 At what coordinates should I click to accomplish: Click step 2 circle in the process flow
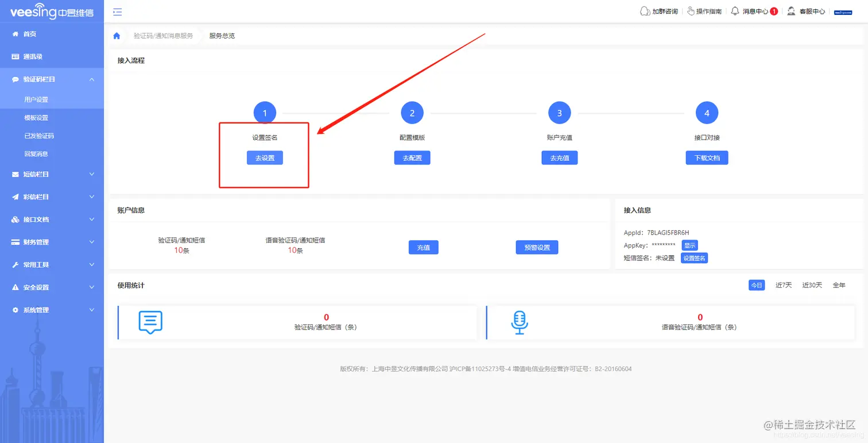(412, 113)
